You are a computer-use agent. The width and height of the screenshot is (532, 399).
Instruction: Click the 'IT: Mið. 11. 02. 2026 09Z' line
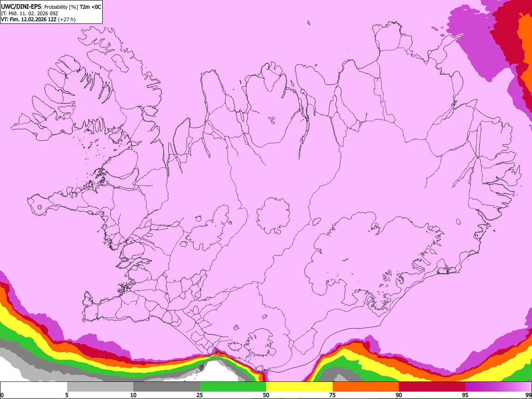(x=30, y=13)
